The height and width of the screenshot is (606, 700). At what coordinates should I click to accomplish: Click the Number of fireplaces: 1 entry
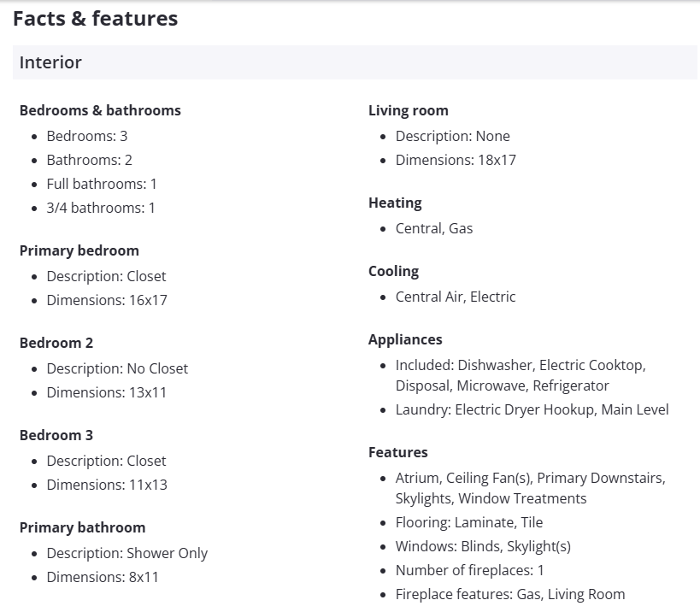click(x=469, y=570)
